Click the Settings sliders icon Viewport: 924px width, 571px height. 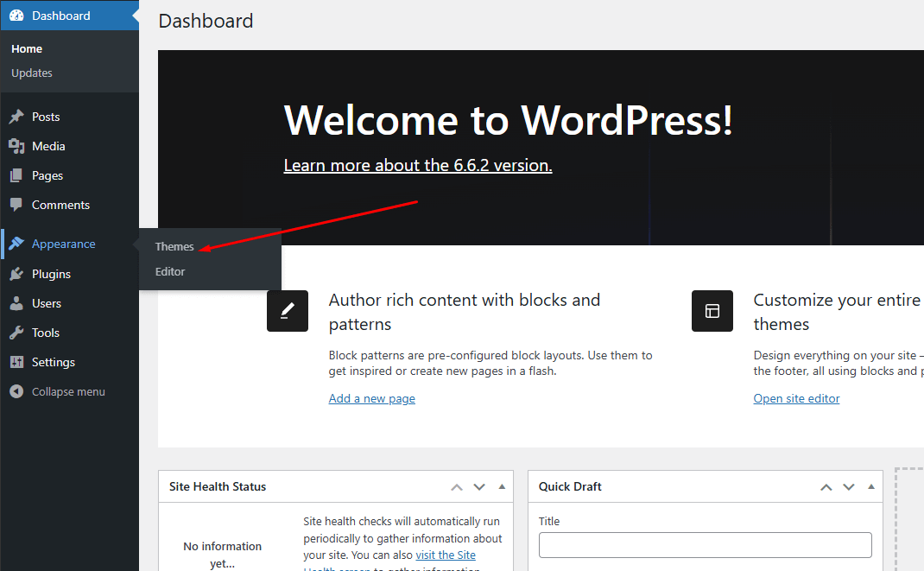point(16,362)
